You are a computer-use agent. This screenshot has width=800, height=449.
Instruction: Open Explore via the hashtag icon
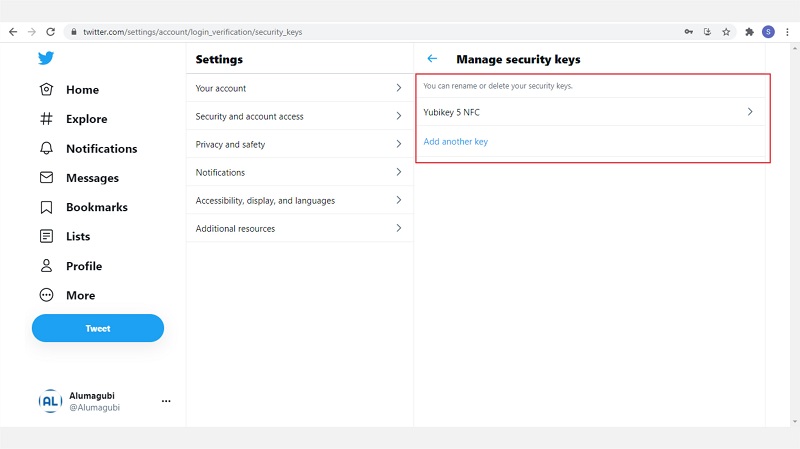pyautogui.click(x=46, y=119)
